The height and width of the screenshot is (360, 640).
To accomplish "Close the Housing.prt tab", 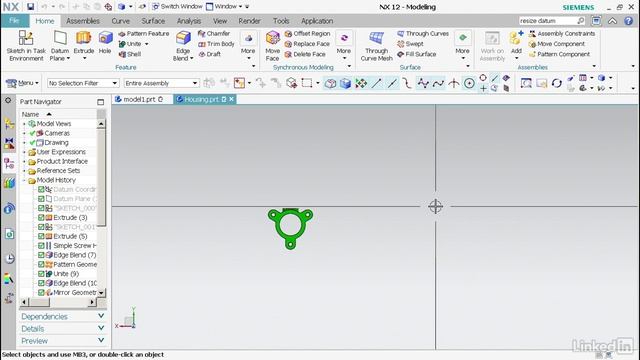I will [x=231, y=99].
